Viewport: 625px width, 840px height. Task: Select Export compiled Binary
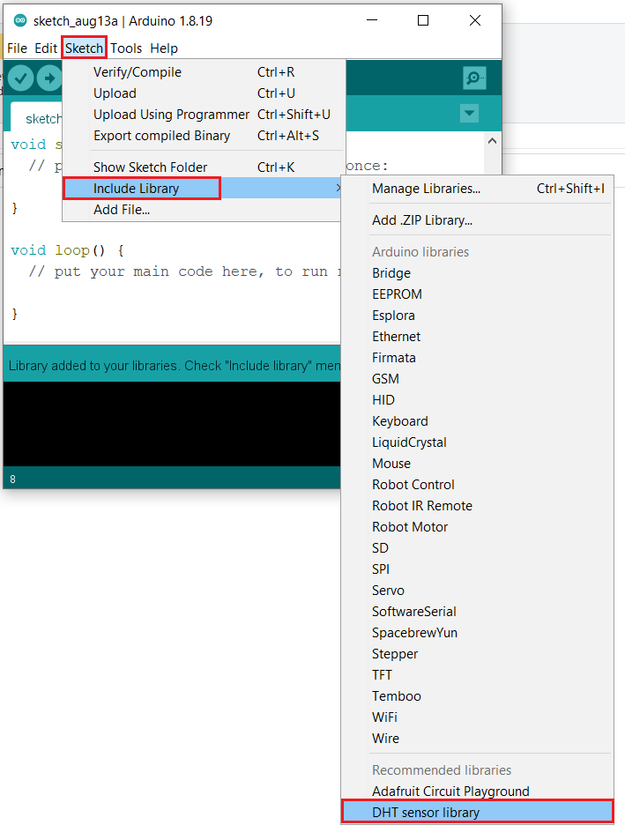(x=203, y=136)
